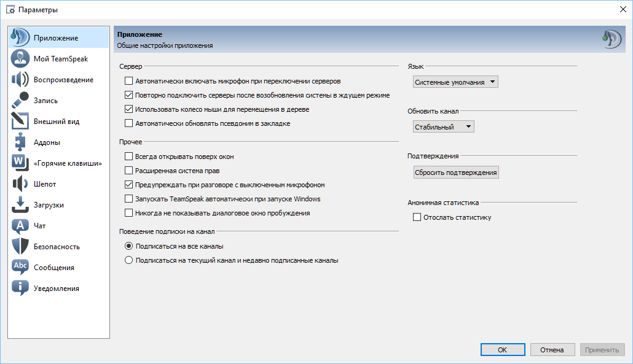Viewport: 633px width, 364px height.
Task: Click the Сбросить подтверждения button
Action: (456, 172)
